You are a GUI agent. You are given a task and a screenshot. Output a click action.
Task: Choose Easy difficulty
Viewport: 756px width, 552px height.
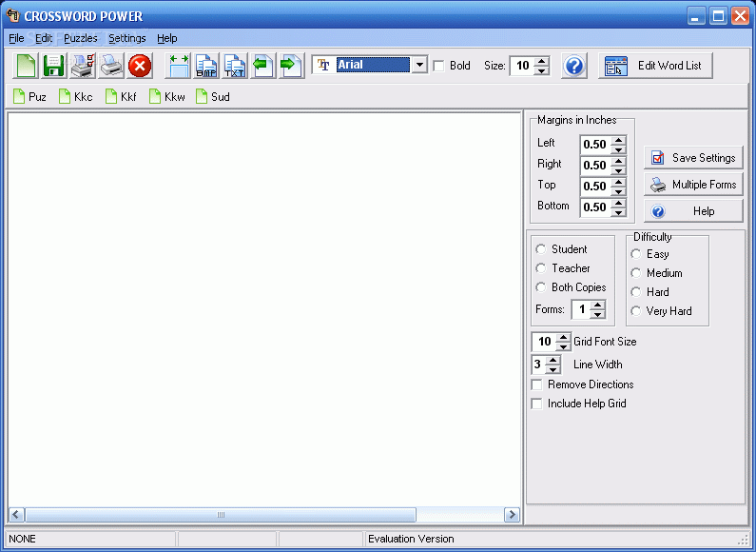[x=636, y=254]
